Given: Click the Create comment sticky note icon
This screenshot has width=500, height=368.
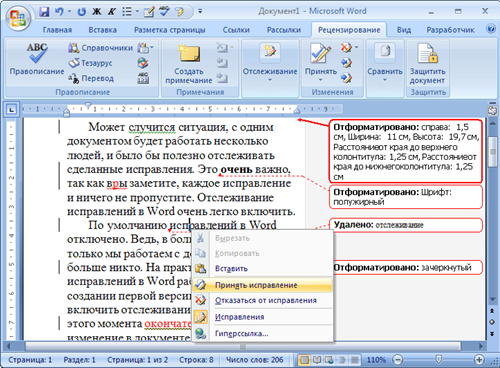Looking at the screenshot, I should [x=189, y=54].
